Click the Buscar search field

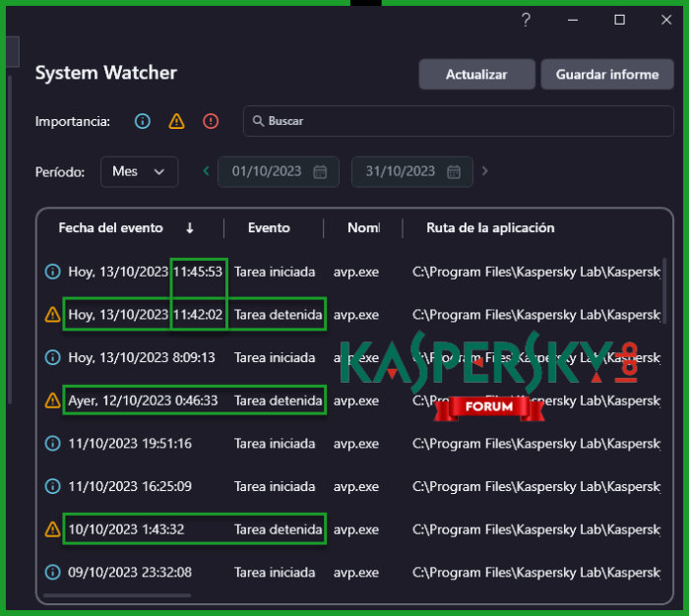coord(458,121)
